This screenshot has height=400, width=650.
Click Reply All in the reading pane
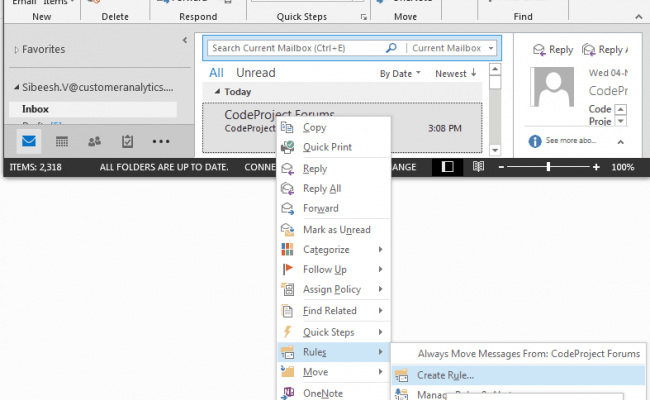605,50
